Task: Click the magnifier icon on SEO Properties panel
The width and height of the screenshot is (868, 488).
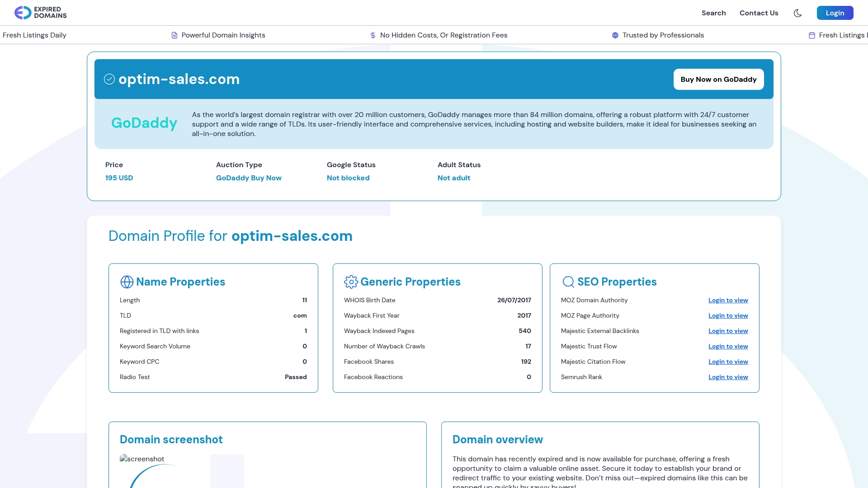Action: (x=567, y=282)
